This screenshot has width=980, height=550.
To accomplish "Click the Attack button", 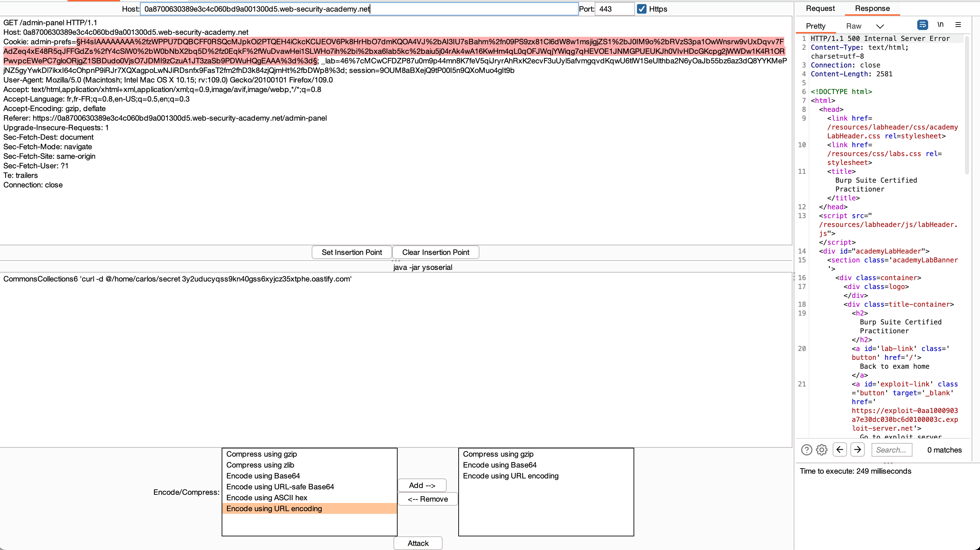I will pyautogui.click(x=418, y=543).
